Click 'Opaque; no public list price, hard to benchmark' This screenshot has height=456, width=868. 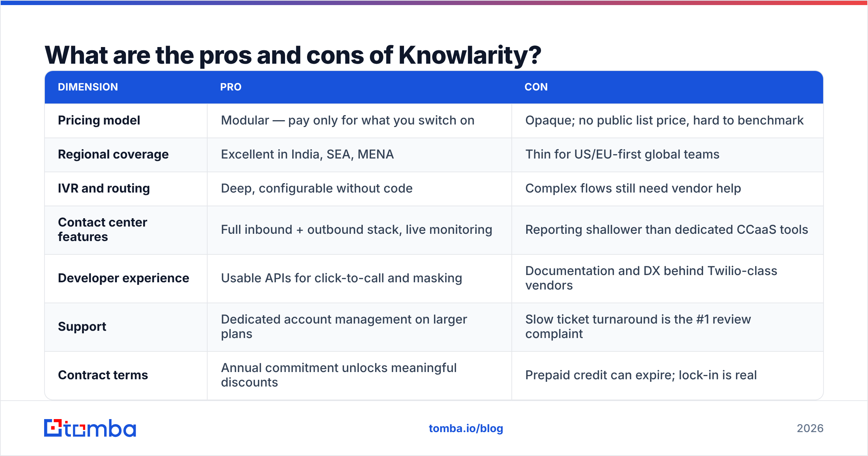(664, 120)
